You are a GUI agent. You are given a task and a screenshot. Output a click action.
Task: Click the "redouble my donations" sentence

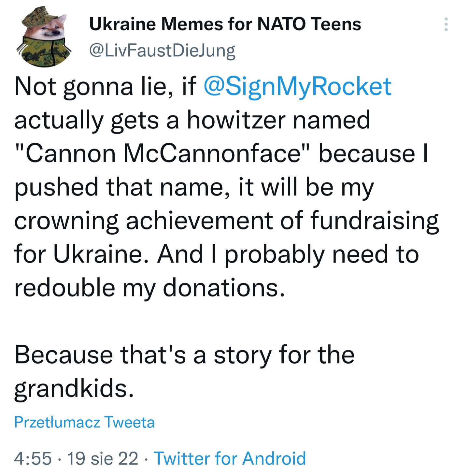point(150,288)
